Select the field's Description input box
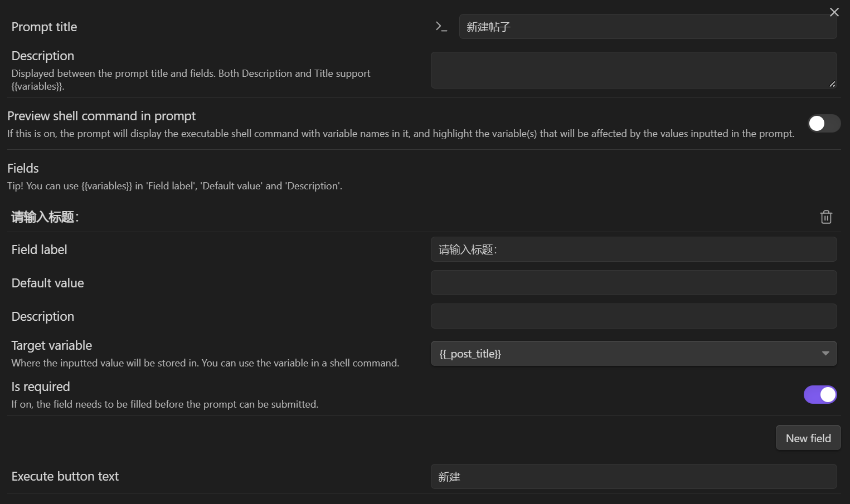The height and width of the screenshot is (504, 850). [633, 316]
